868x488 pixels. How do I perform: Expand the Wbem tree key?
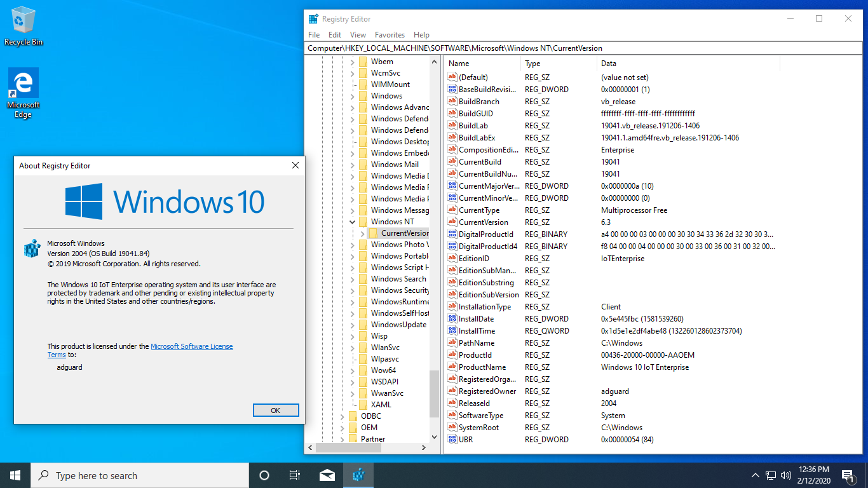point(353,62)
